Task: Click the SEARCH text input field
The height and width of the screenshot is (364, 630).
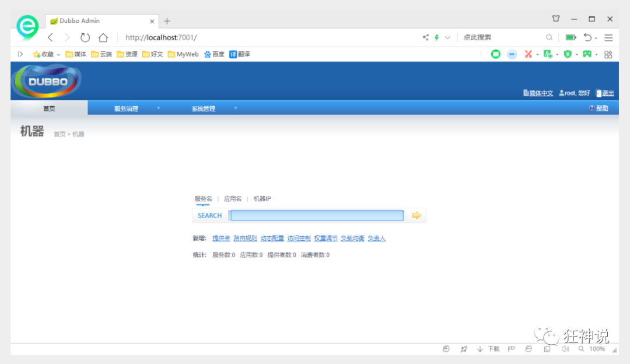Action: (x=317, y=215)
